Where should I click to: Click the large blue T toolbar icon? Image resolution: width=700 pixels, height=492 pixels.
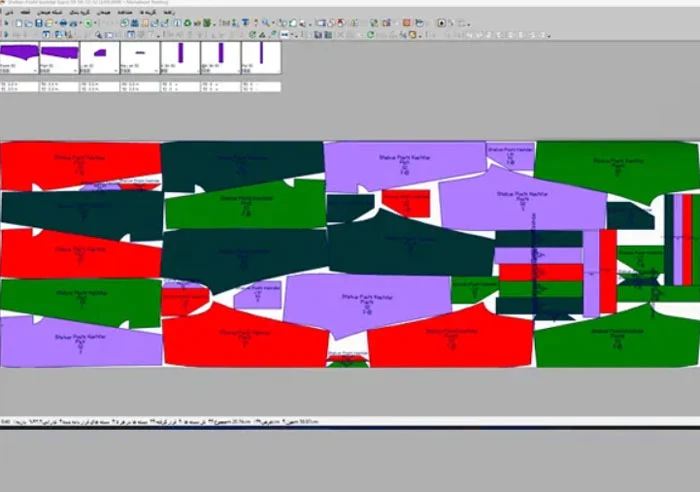[x=246, y=23]
